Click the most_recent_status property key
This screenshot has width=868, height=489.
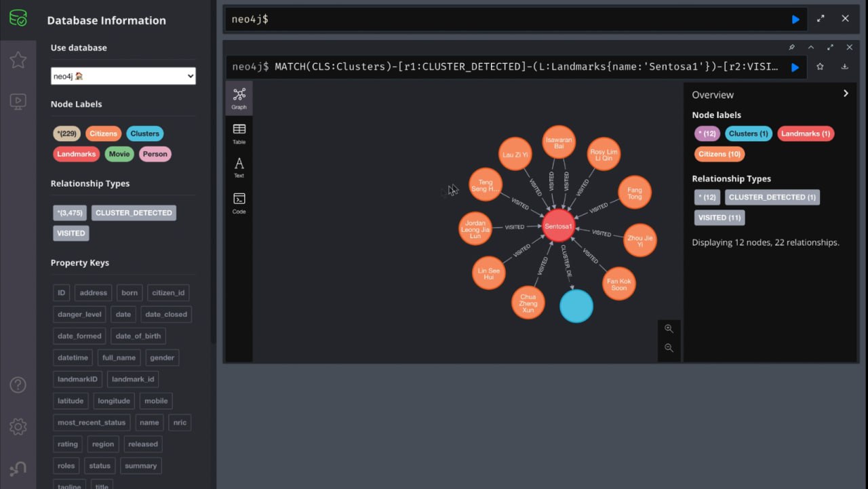(x=92, y=423)
